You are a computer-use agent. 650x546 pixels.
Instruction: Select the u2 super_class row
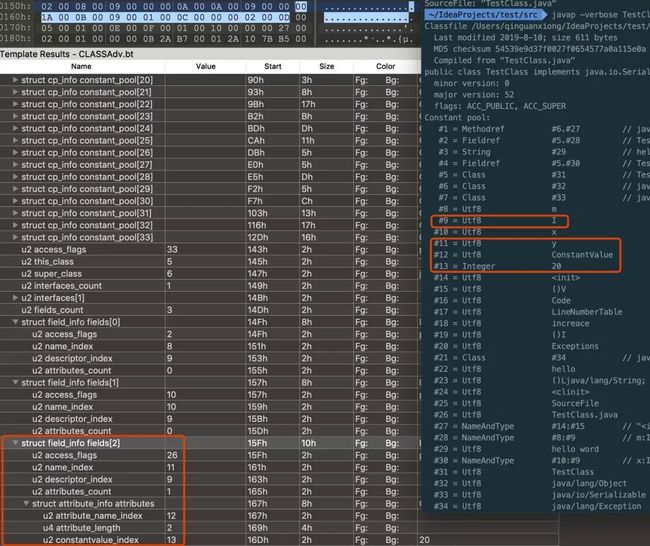coord(209,274)
